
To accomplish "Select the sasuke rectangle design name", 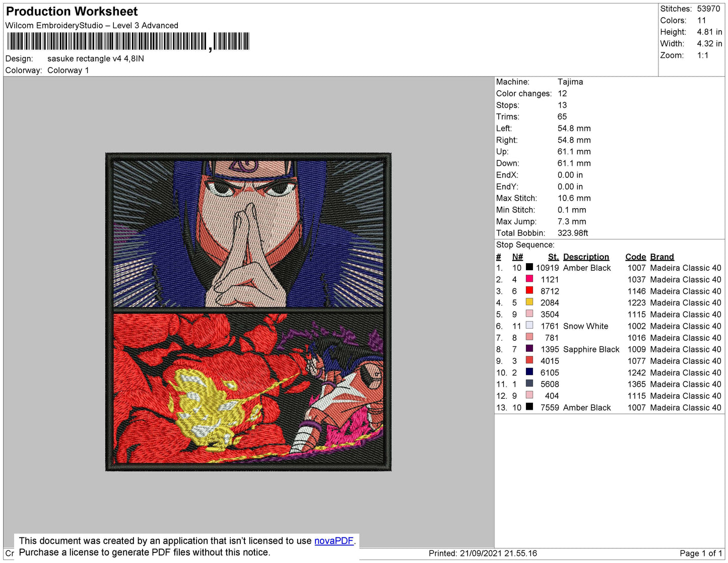I will pyautogui.click(x=96, y=58).
